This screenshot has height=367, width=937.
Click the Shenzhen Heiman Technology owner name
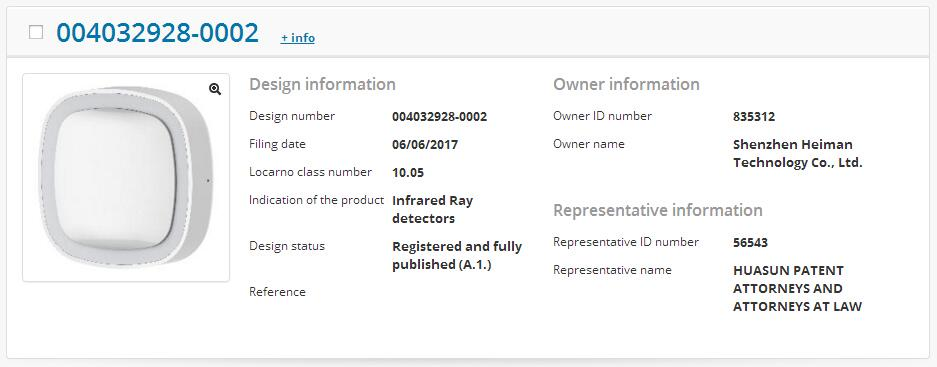pos(797,154)
